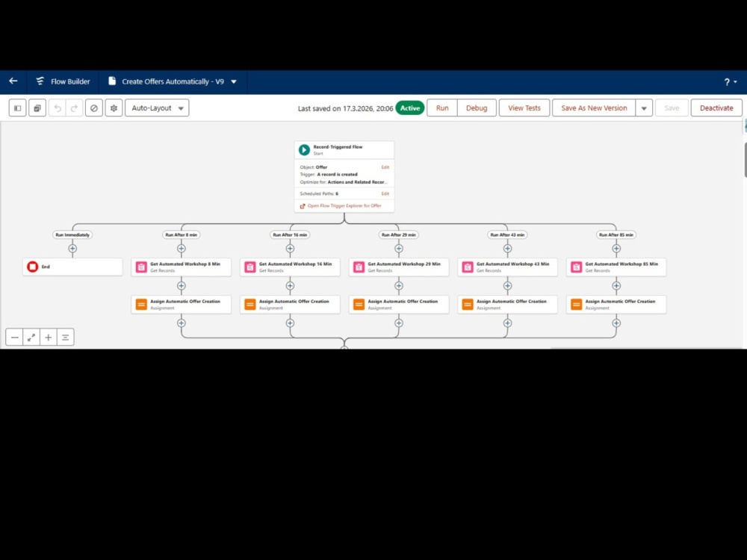Open Get Automated Workshop 8 Min node
This screenshot has height=560, width=747.
181,267
